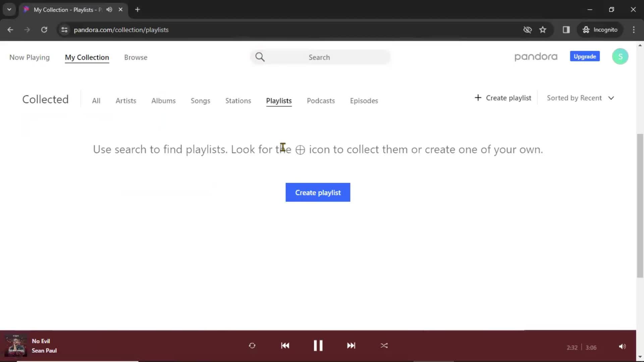Viewport: 644px width, 362px height.
Task: Toggle split-screen browser icon
Action: click(x=566, y=29)
